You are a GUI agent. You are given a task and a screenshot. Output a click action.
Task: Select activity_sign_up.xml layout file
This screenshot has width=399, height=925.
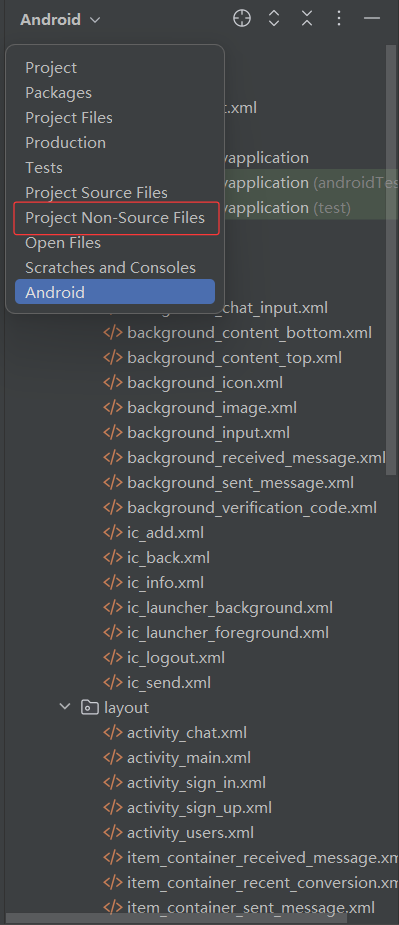pos(200,808)
